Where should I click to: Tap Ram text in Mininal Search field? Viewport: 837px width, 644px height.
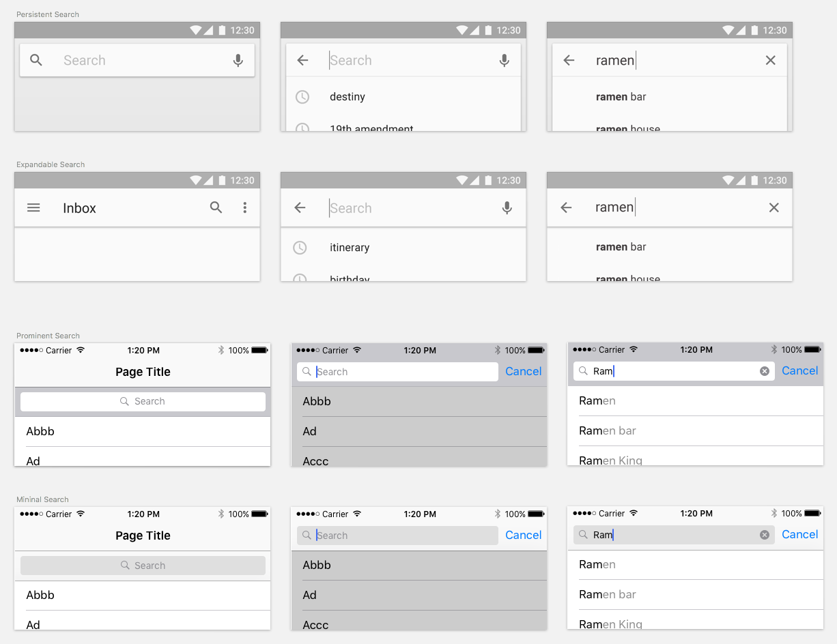603,535
